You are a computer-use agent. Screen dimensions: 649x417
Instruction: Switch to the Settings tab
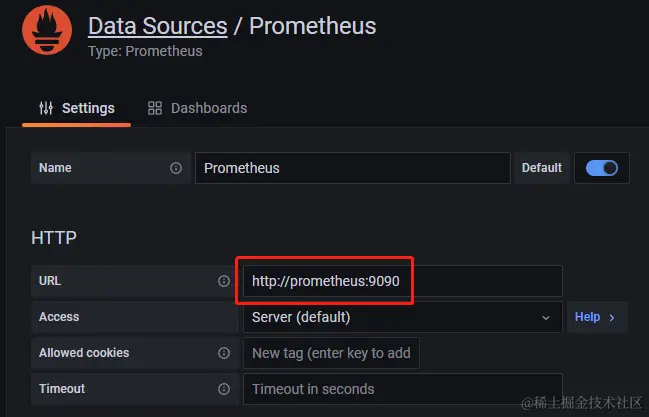[x=77, y=108]
